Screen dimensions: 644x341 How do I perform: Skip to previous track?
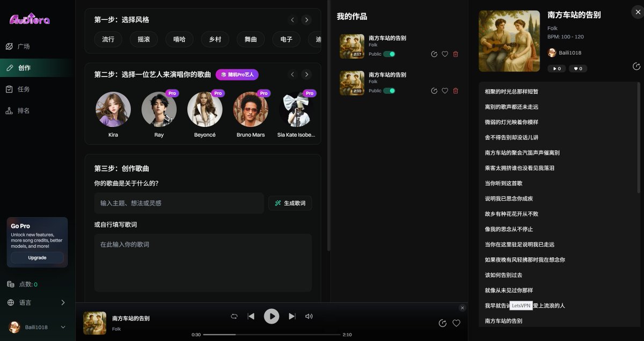[251, 316]
